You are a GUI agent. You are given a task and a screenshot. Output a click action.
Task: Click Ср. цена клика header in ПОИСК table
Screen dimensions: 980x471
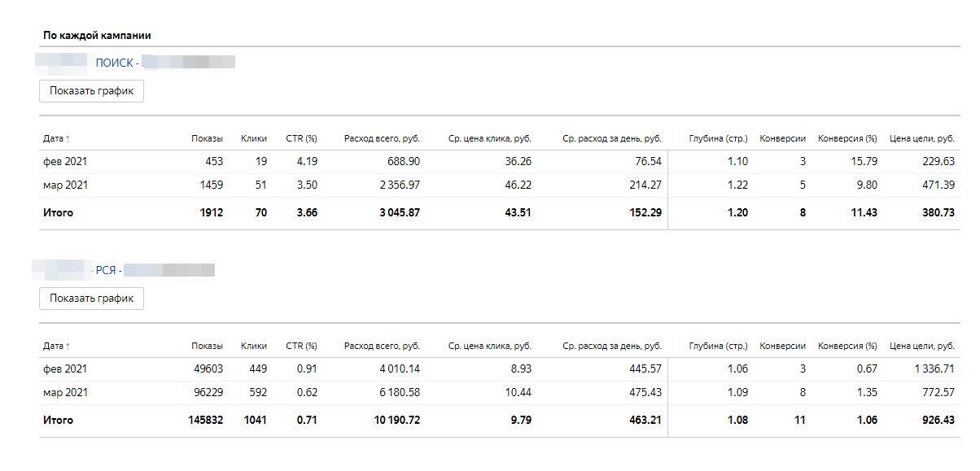click(489, 138)
